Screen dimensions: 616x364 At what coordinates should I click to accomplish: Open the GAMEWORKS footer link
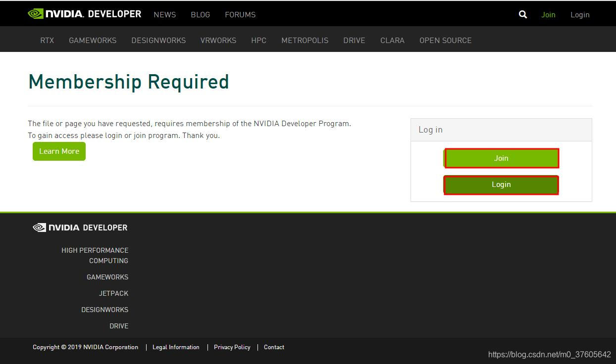107,277
